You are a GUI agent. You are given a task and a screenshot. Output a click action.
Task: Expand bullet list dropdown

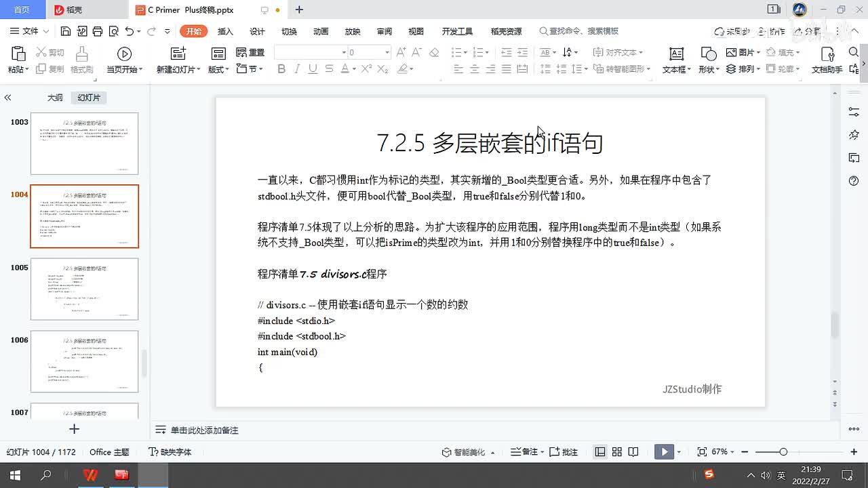(465, 52)
